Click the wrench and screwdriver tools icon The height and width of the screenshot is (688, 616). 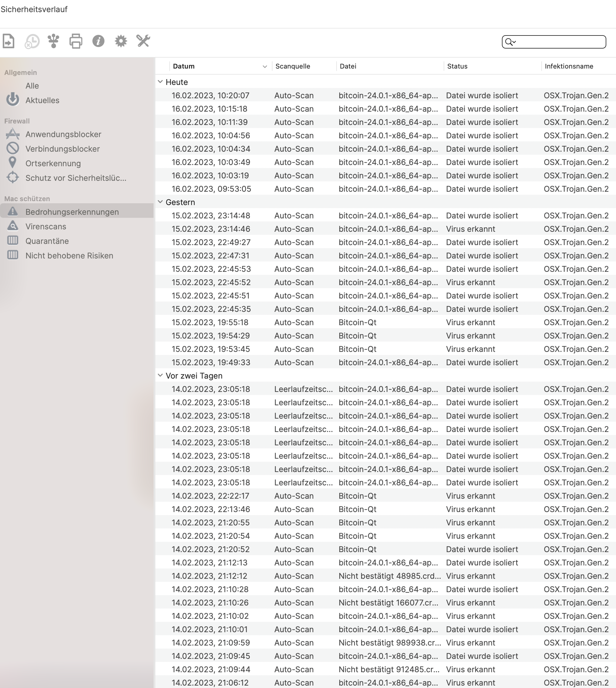[144, 41]
